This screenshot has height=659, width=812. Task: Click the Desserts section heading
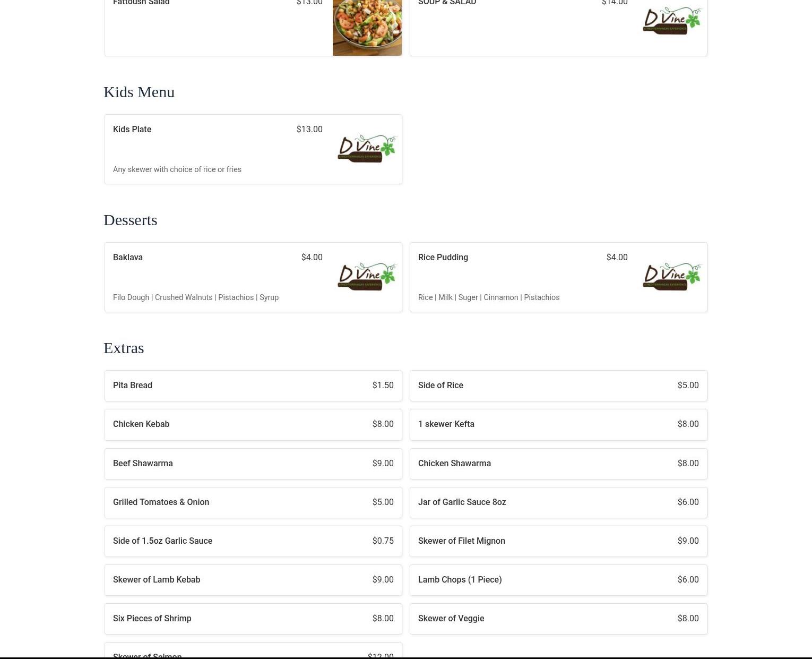pyautogui.click(x=131, y=220)
